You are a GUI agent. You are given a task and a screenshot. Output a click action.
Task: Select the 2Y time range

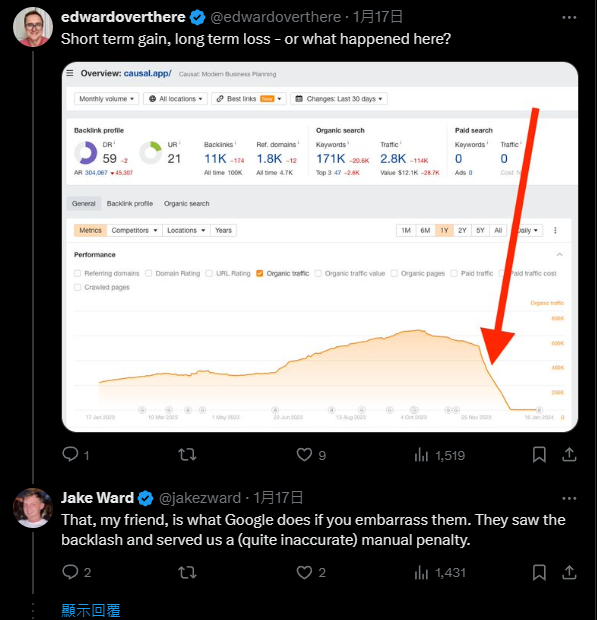coord(462,230)
